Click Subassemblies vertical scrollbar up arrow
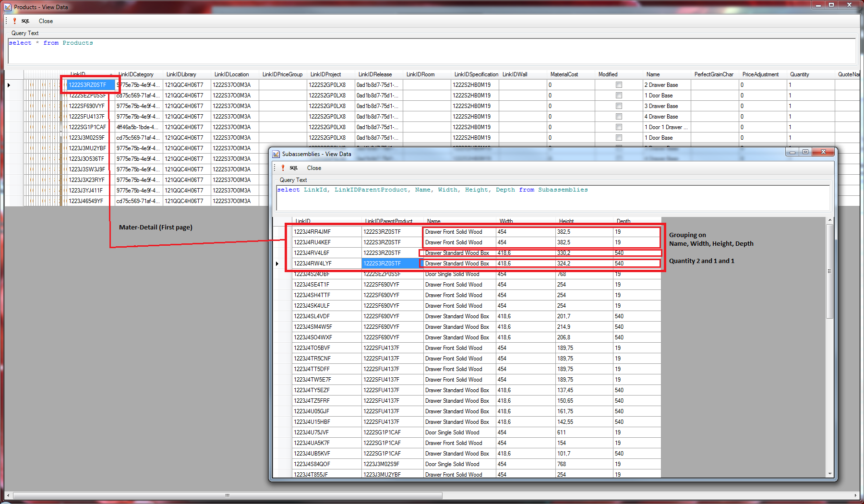Screen dimensions: 864x504 (x=829, y=220)
